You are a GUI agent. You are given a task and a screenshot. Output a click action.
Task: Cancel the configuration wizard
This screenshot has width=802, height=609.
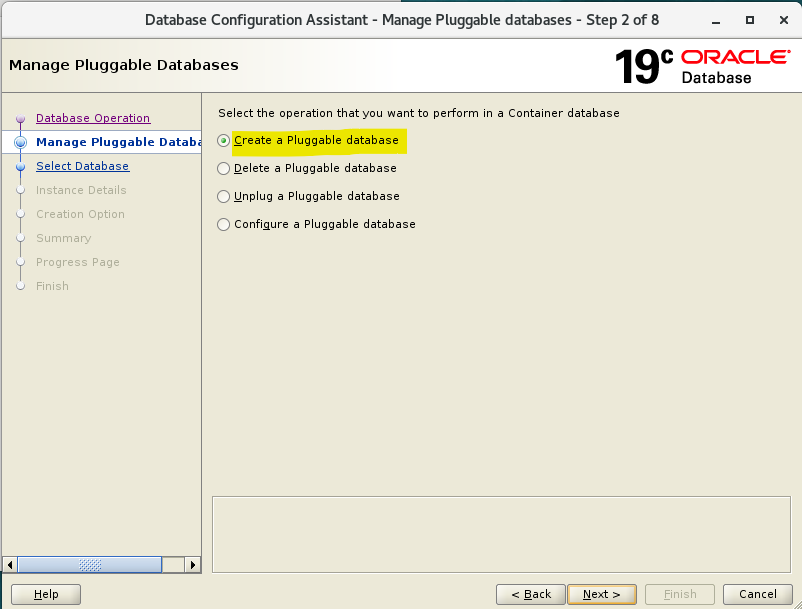tap(758, 594)
